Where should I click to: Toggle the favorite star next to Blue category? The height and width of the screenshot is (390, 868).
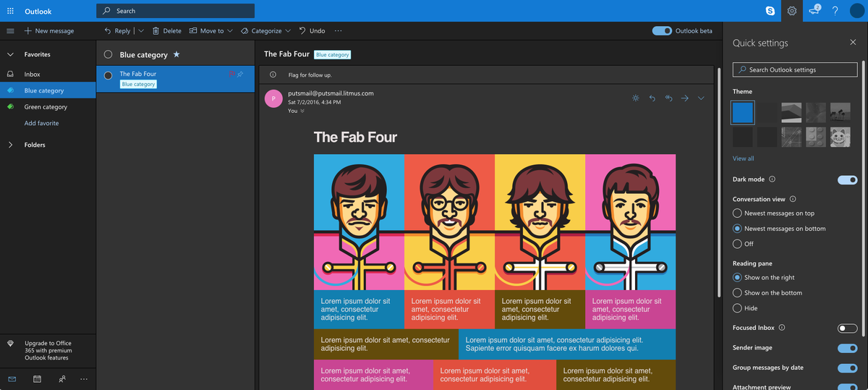point(176,54)
